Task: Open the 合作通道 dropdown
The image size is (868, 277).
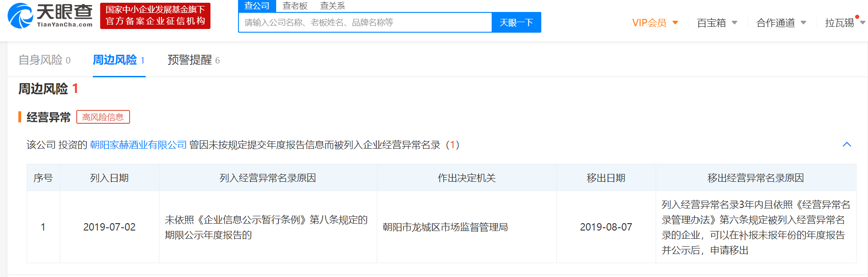Action: tap(781, 23)
